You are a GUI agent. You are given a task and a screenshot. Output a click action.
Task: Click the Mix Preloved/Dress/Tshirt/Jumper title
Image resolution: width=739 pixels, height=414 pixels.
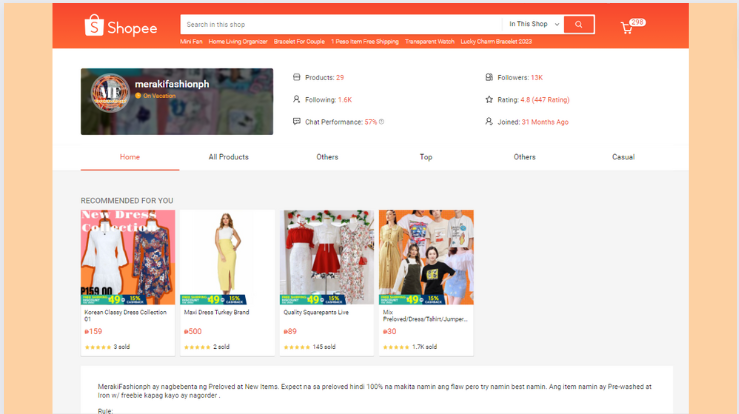(x=425, y=315)
